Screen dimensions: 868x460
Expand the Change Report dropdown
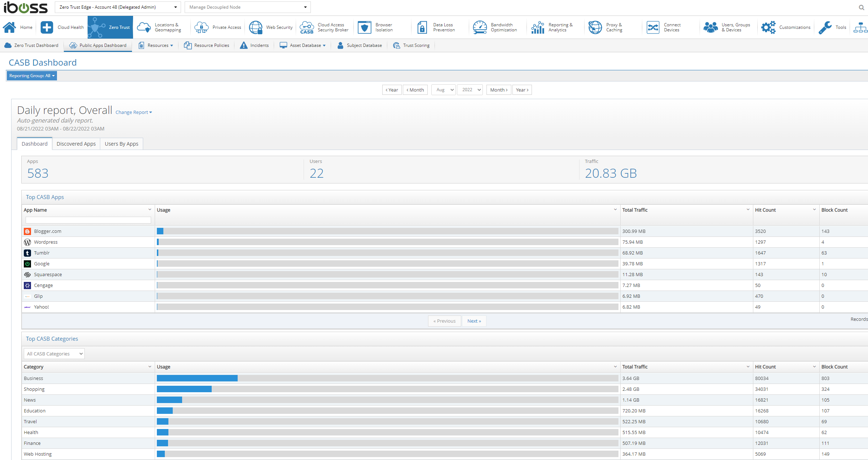[134, 112]
